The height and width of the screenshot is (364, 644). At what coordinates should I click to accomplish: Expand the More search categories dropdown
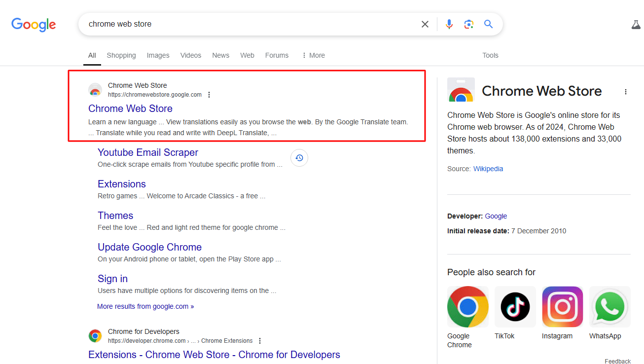click(x=313, y=55)
